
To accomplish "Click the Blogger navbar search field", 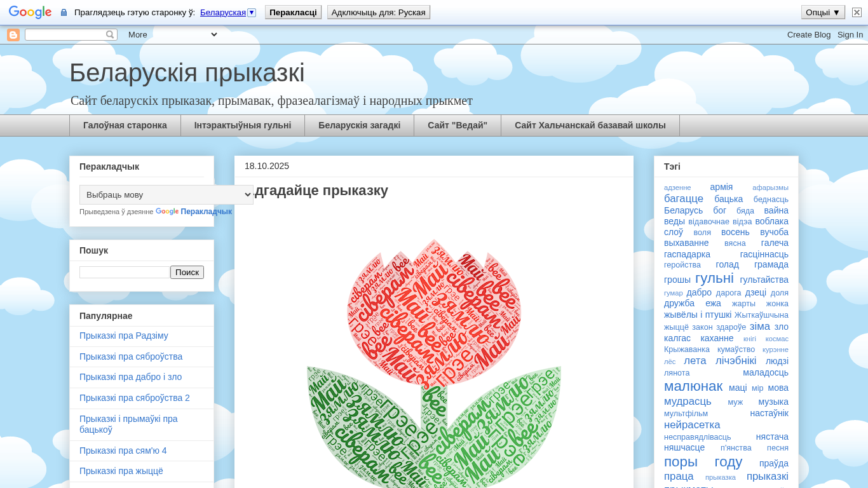I will pos(65,35).
